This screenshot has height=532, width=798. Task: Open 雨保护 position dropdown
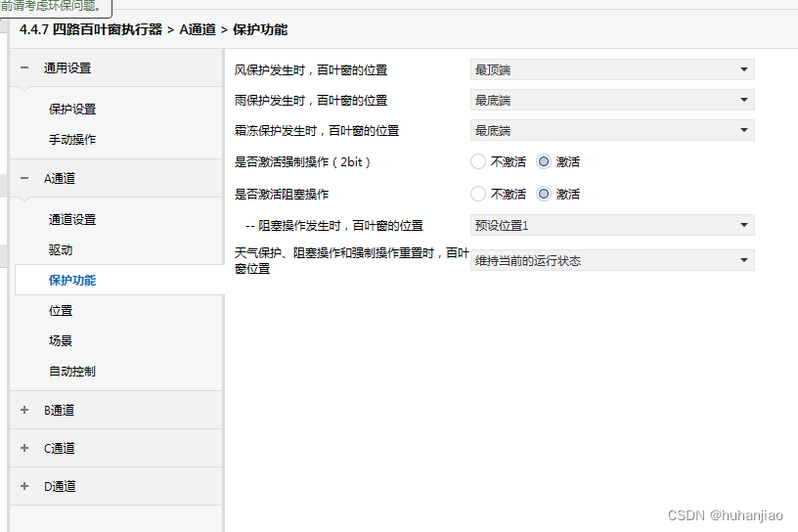pos(611,101)
